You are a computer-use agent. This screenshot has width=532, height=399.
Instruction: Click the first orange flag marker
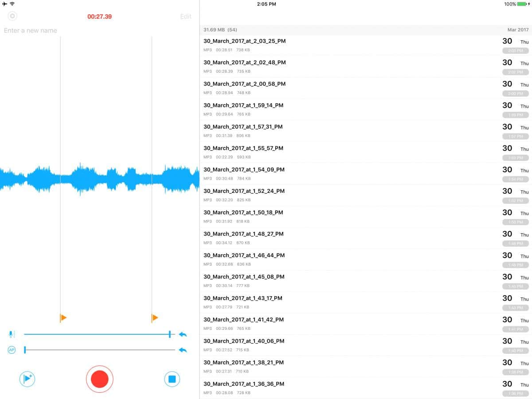(63, 317)
